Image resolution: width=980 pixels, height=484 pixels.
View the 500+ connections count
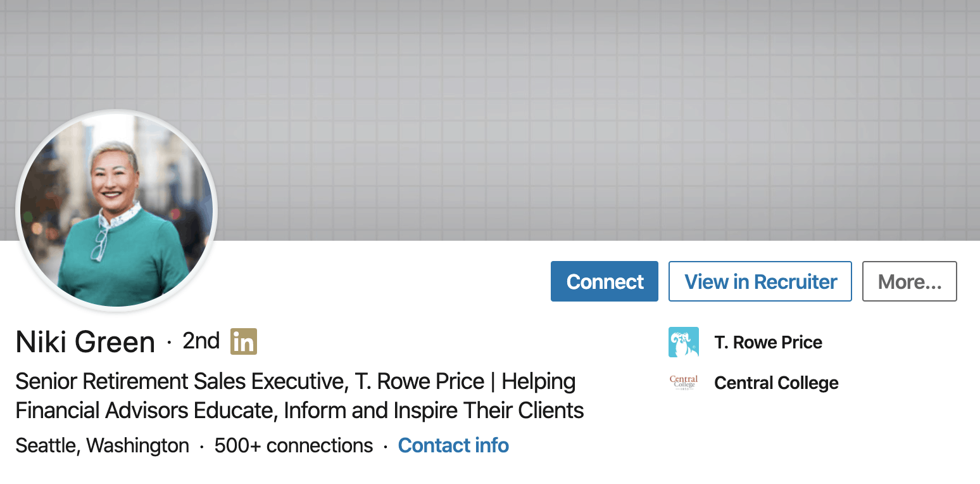[294, 445]
